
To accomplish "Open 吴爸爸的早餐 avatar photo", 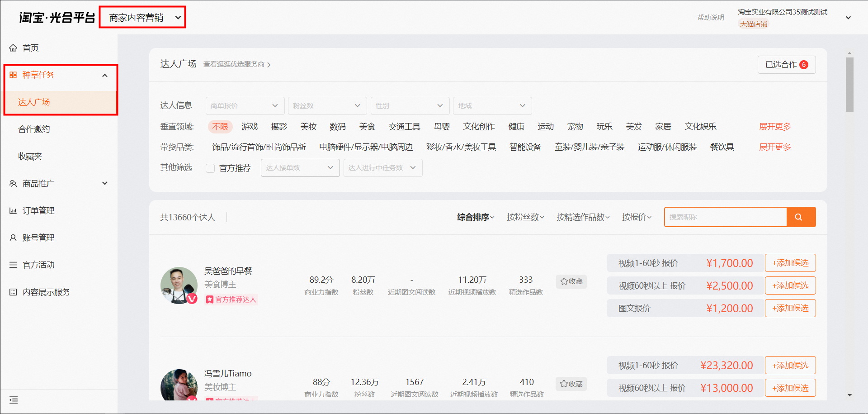I will 179,286.
